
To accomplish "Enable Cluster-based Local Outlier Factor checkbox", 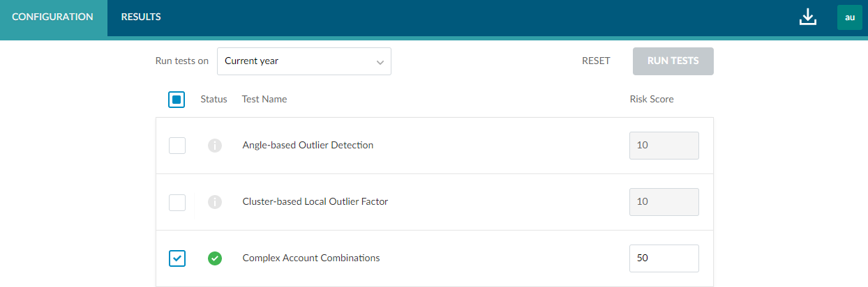I will 177,202.
